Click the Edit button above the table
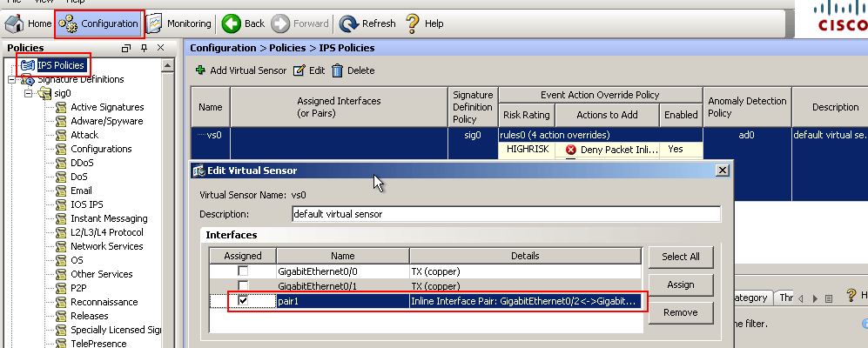Screen dimensions: 868x348 pos(309,70)
